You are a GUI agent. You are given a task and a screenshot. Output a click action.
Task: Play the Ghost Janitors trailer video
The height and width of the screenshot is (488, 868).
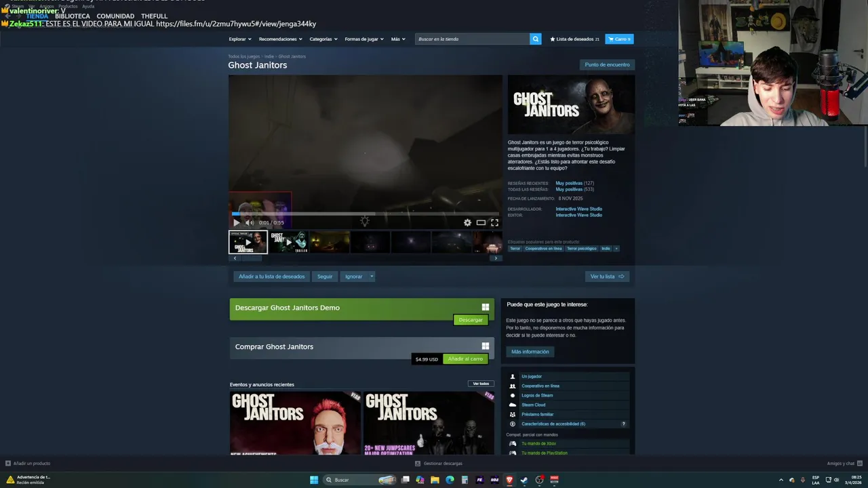(236, 222)
